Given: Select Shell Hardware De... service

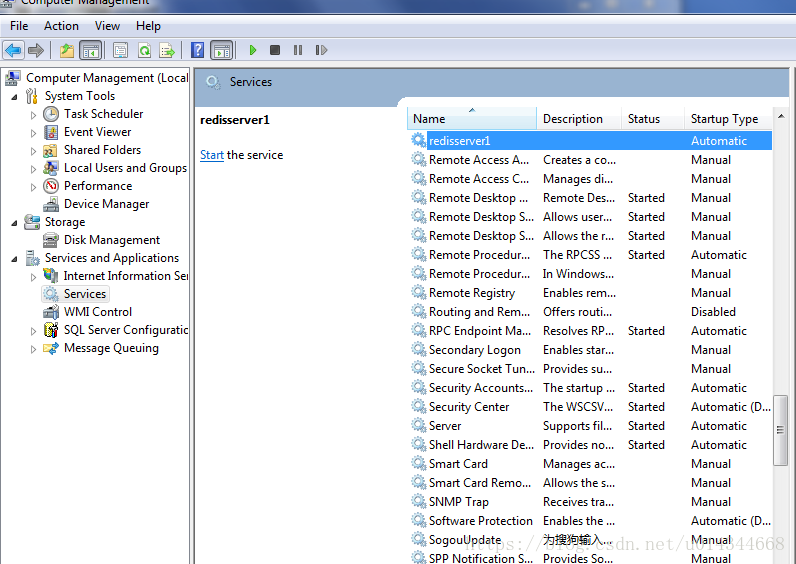Looking at the screenshot, I should click(590, 445).
